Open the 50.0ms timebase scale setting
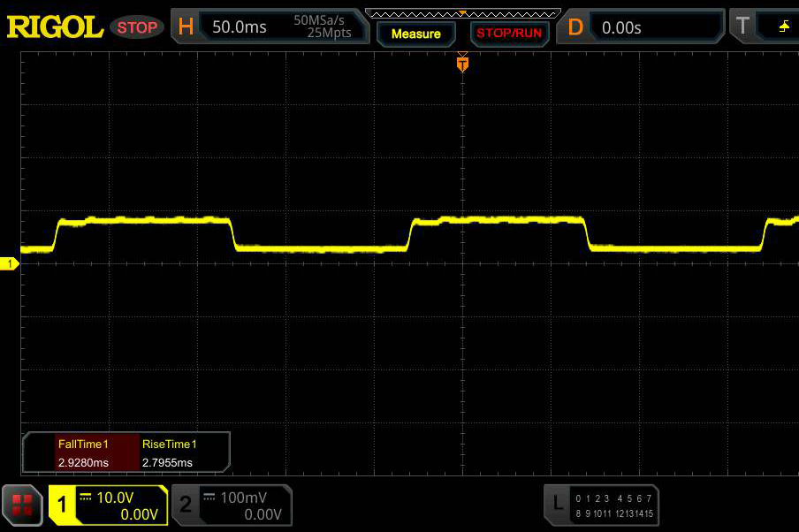 click(240, 27)
